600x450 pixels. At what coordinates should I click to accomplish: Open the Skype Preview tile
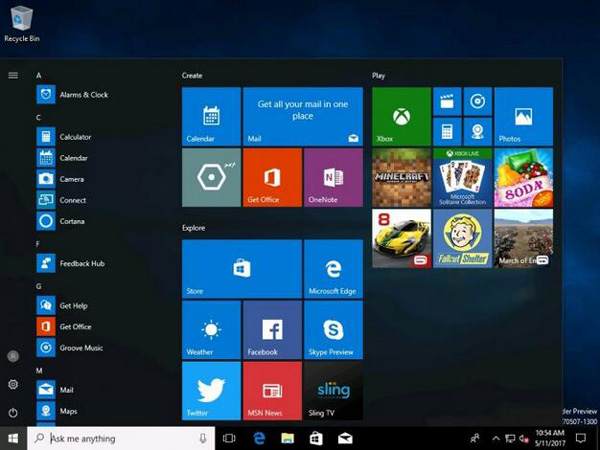(333, 330)
